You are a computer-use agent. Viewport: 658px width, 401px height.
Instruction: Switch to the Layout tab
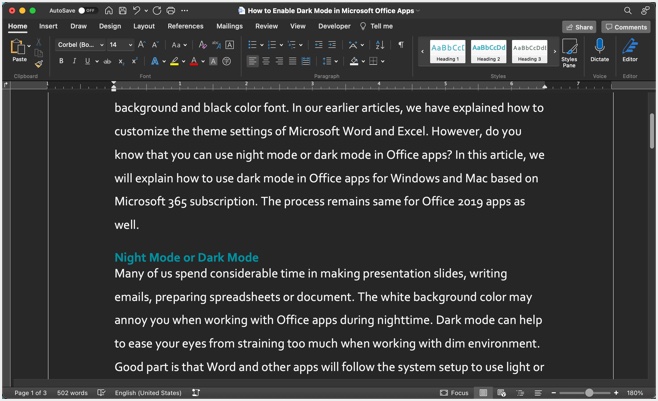tap(144, 26)
